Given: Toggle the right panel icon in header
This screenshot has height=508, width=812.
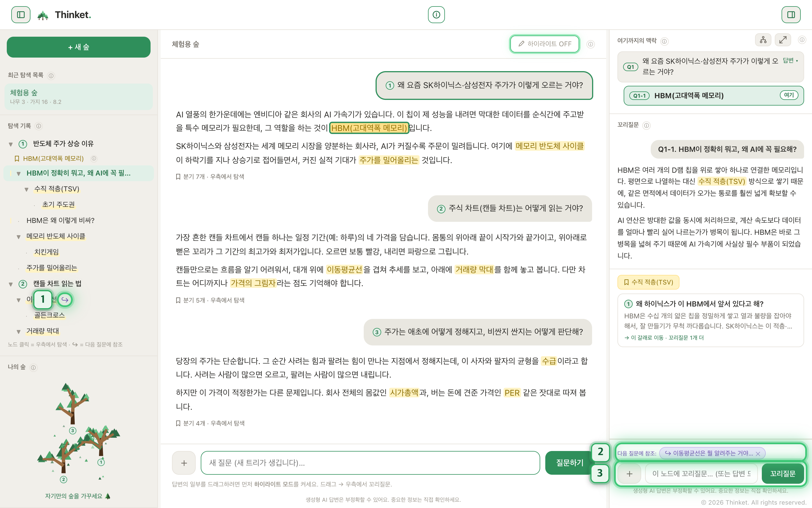Looking at the screenshot, I should point(791,15).
